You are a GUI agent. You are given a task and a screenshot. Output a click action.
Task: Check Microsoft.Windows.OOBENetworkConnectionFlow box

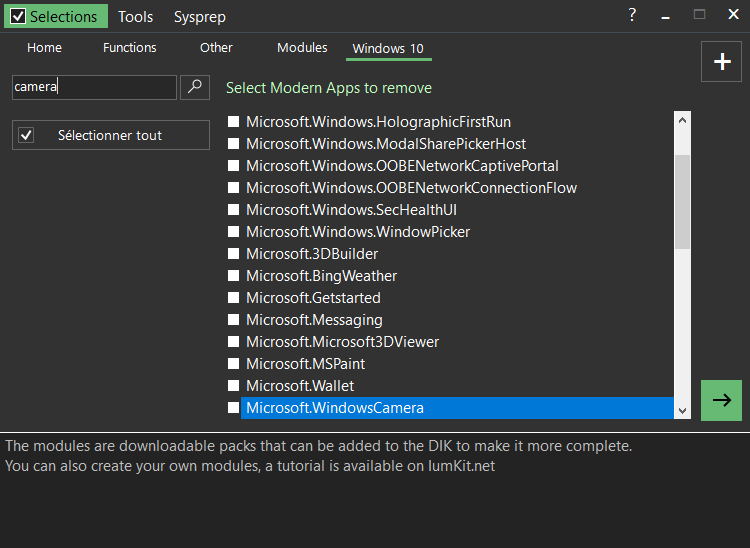tap(233, 187)
